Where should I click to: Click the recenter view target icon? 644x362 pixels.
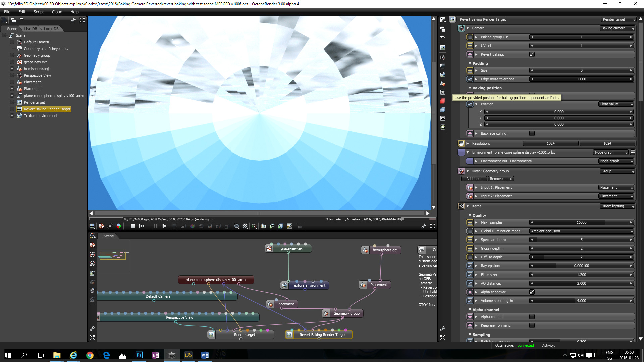pyautogui.click(x=101, y=226)
